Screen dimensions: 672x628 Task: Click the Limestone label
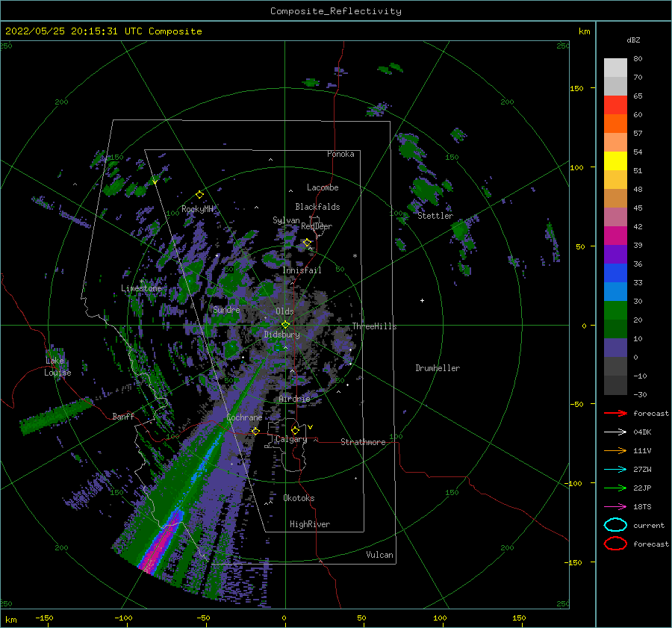(x=141, y=288)
